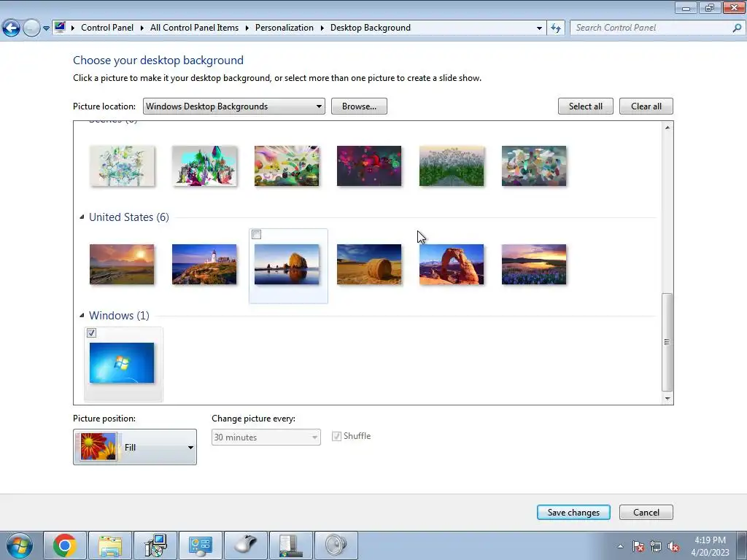This screenshot has height=560, width=747.
Task: Click the United States (6) group heading
Action: (x=129, y=217)
